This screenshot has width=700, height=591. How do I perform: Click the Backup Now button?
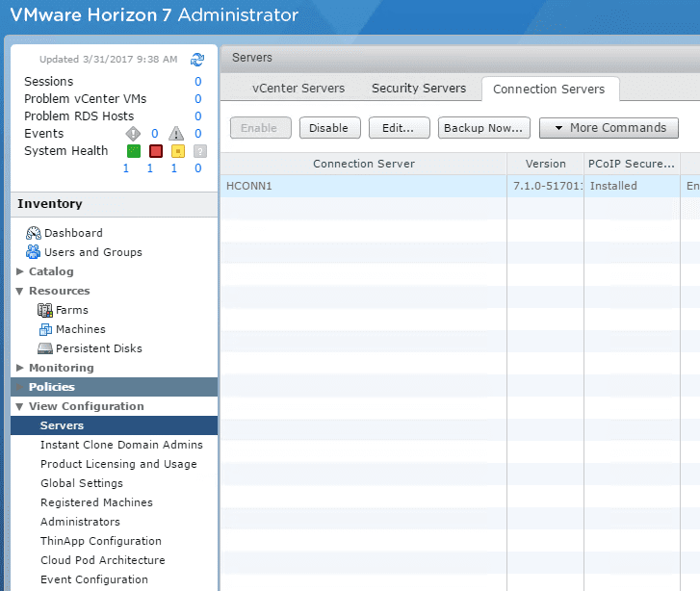pyautogui.click(x=483, y=128)
